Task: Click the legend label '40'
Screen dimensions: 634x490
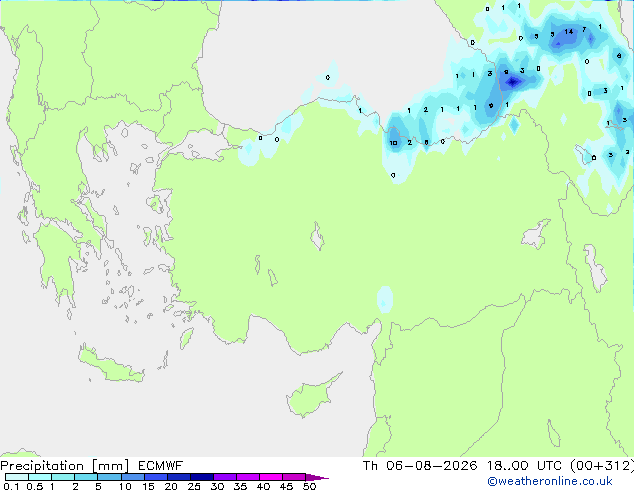Action: [263, 486]
